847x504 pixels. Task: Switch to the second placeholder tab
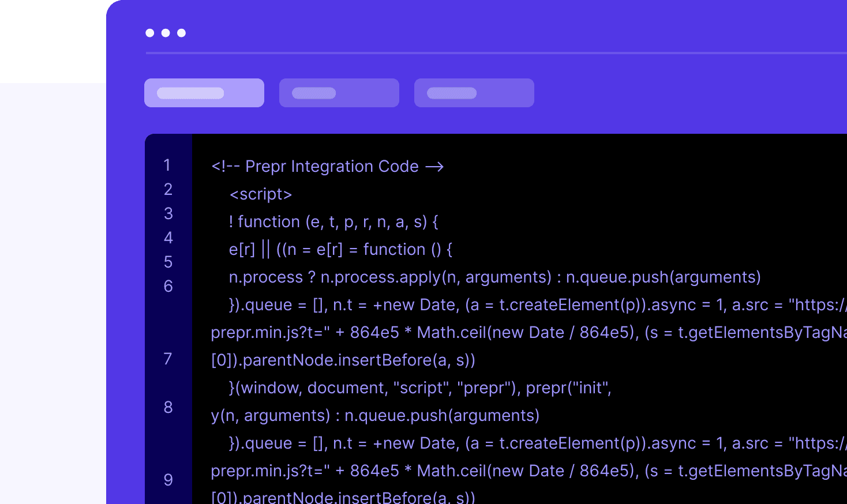click(339, 93)
